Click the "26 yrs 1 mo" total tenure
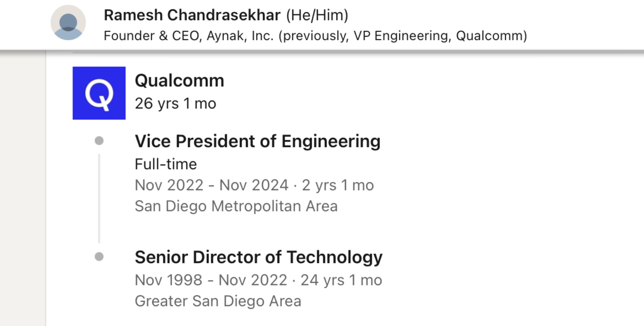Screen dimensions: 644x326 pos(175,103)
